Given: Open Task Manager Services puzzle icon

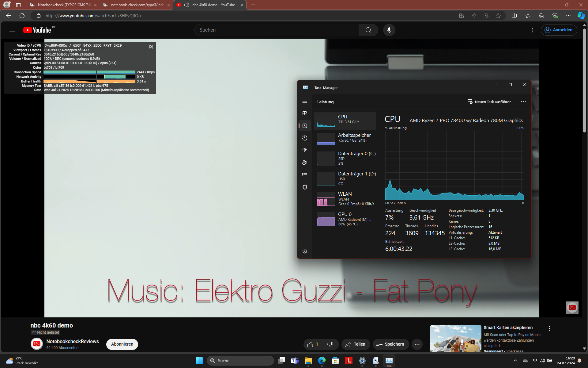Looking at the screenshot, I should 304,187.
